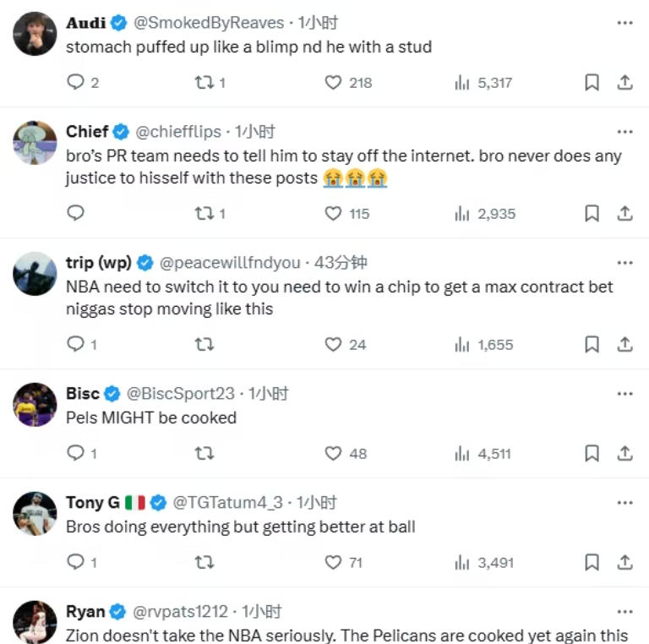Open Tony G's display name
This screenshot has height=644, width=649.
coord(93,503)
